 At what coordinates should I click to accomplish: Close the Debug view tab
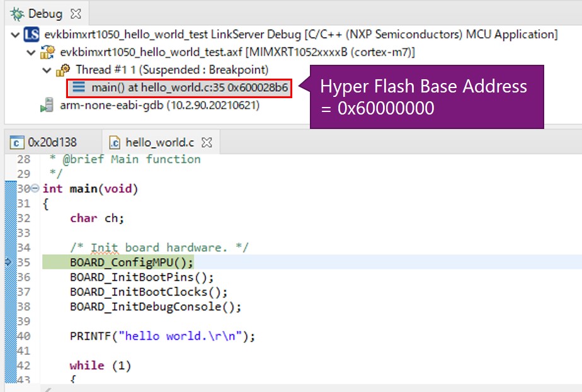(77, 13)
